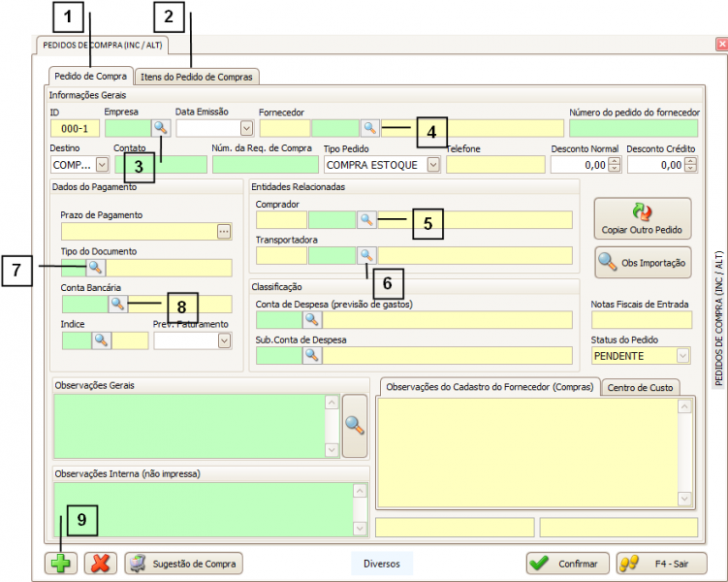Click the Observações Gerais text area
Image resolution: width=728 pixels, height=582 pixels.
(188, 425)
